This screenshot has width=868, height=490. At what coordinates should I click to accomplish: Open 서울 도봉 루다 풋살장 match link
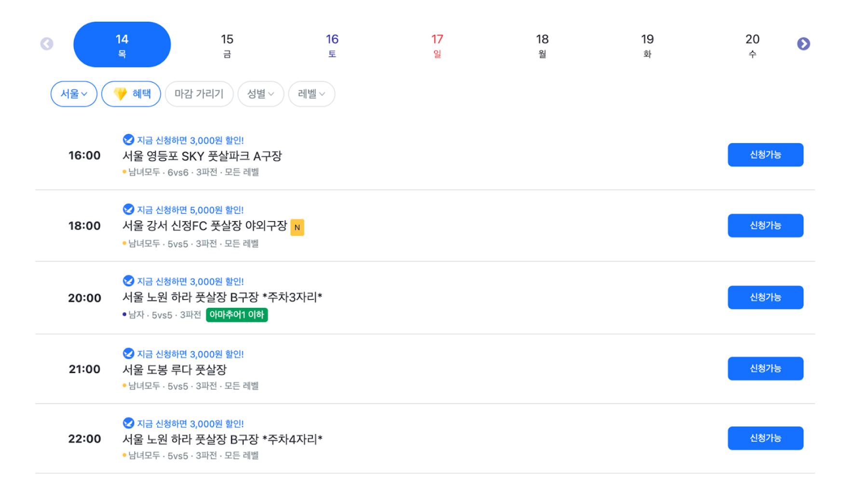(x=174, y=370)
